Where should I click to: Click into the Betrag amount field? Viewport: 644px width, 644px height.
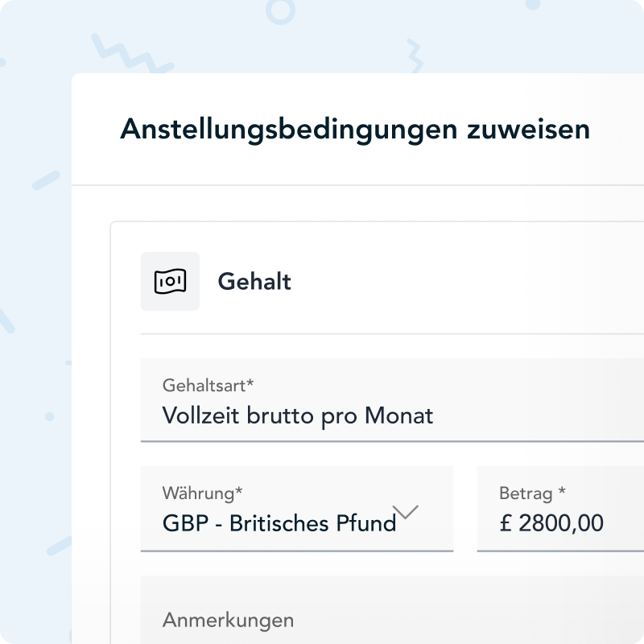coord(560,509)
